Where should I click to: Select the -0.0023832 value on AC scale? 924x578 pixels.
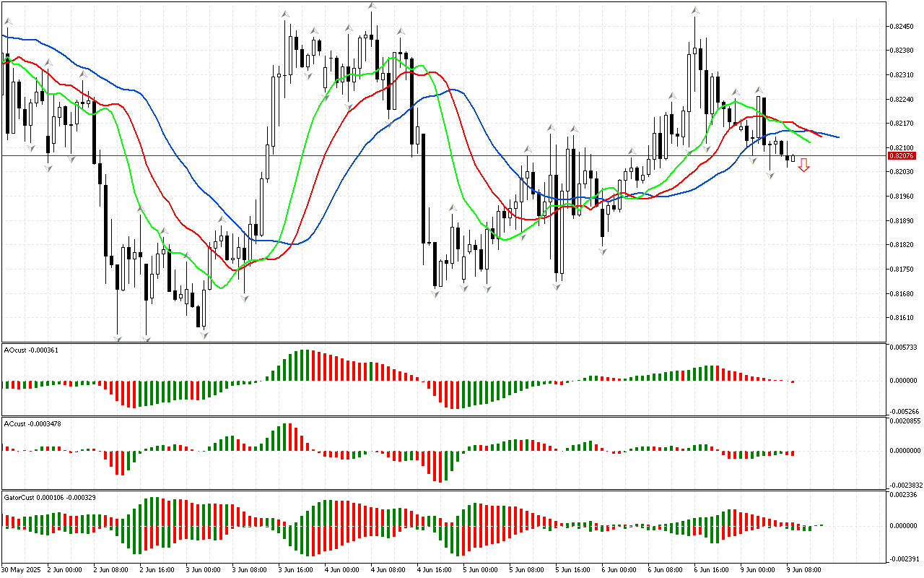[905, 485]
